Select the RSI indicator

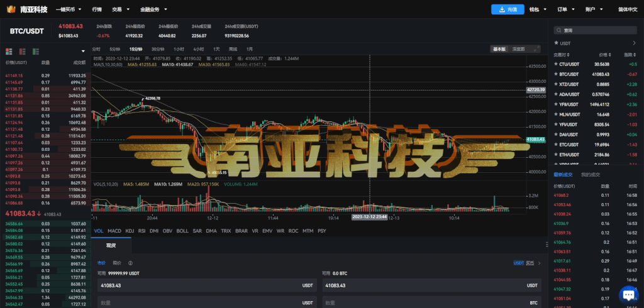142,231
